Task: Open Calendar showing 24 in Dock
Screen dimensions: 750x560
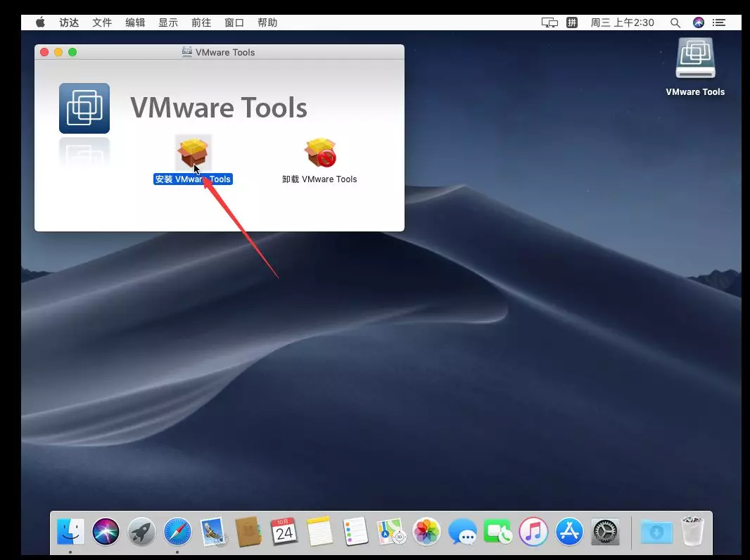Action: pyautogui.click(x=284, y=531)
